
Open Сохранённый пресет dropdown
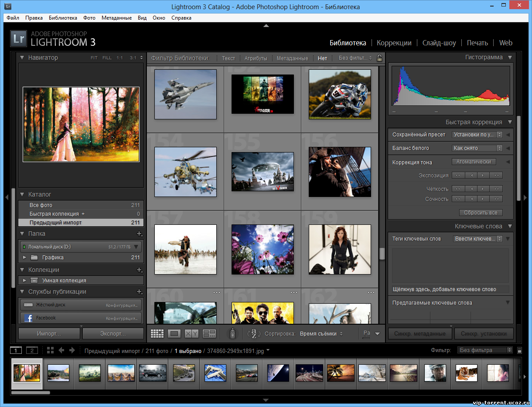(x=477, y=135)
